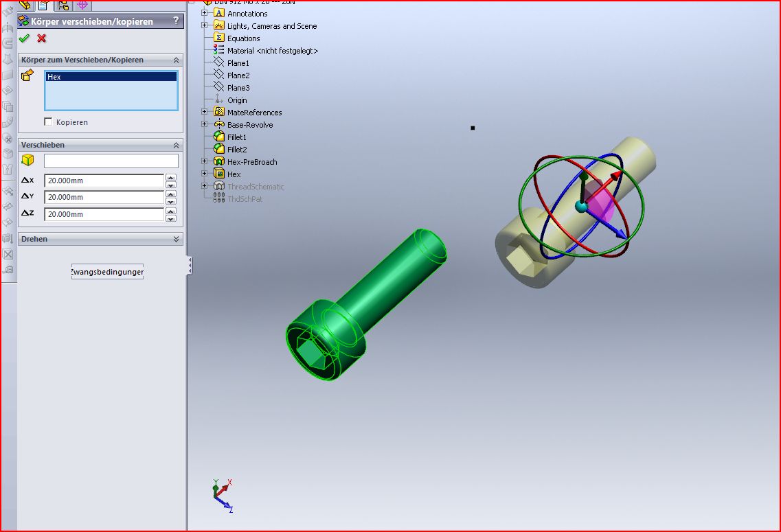Click the Delta Y 20.000mm input field
781x532 pixels.
pyautogui.click(x=104, y=197)
